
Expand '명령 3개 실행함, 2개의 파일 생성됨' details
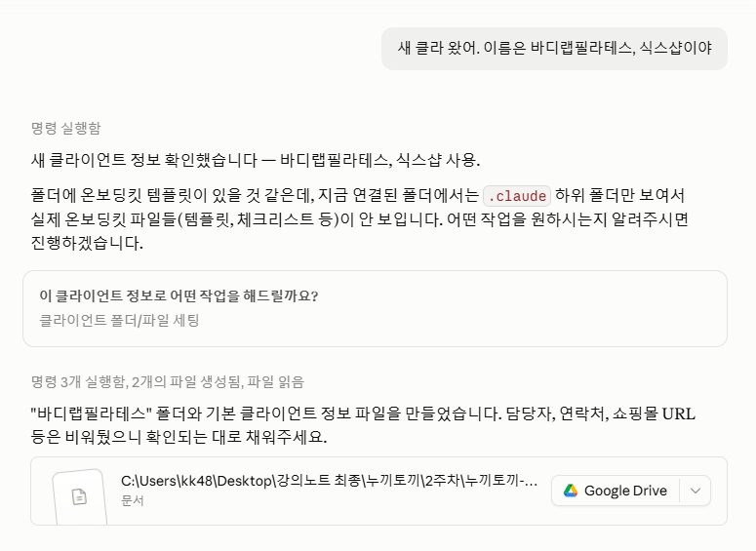(168, 382)
